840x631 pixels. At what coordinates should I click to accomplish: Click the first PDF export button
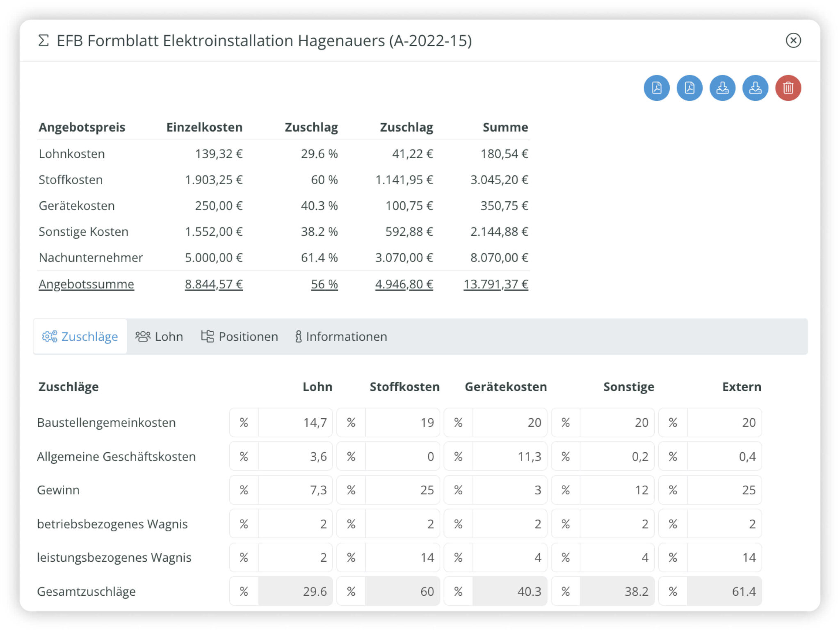click(x=656, y=88)
